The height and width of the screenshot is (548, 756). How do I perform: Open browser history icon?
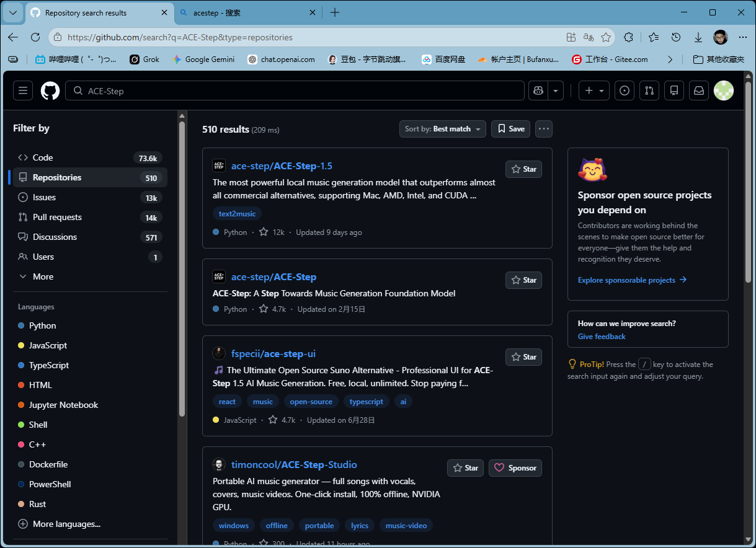pyautogui.click(x=676, y=37)
